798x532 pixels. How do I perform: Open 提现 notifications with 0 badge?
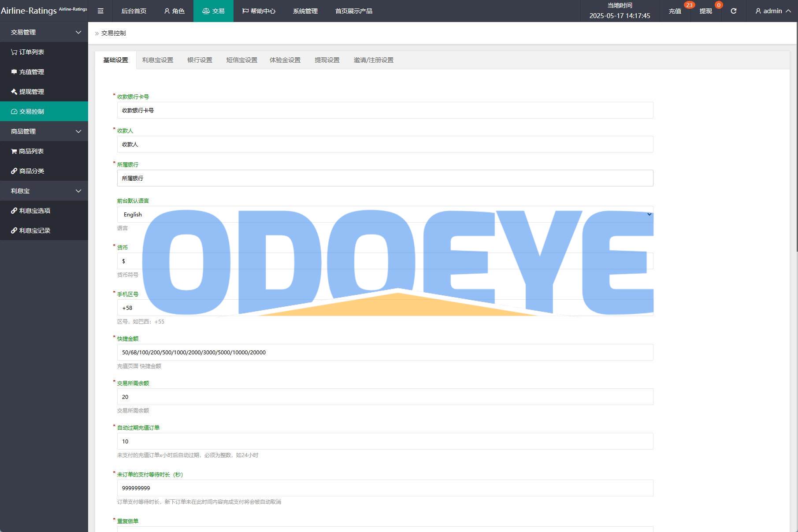(706, 11)
